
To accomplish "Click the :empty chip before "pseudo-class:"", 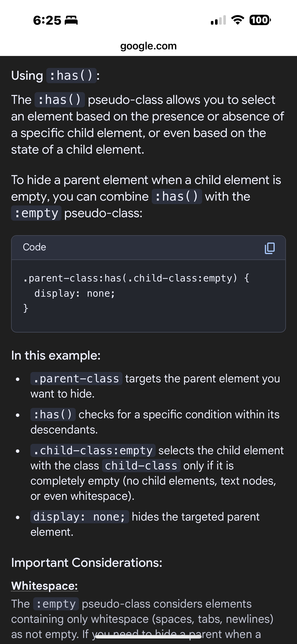I will (36, 213).
